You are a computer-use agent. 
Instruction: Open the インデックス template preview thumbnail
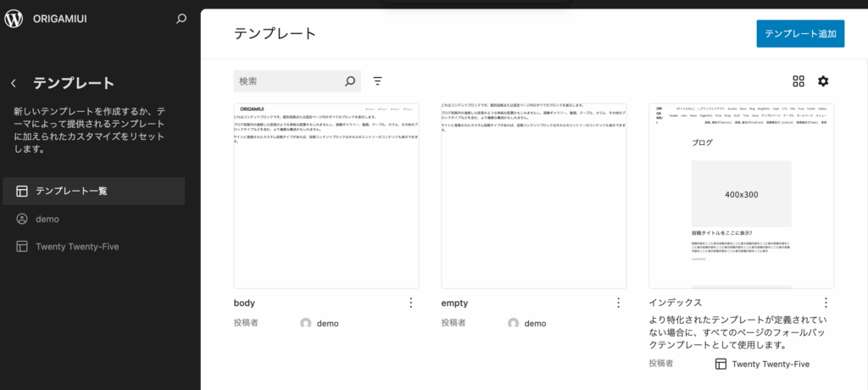pos(741,196)
